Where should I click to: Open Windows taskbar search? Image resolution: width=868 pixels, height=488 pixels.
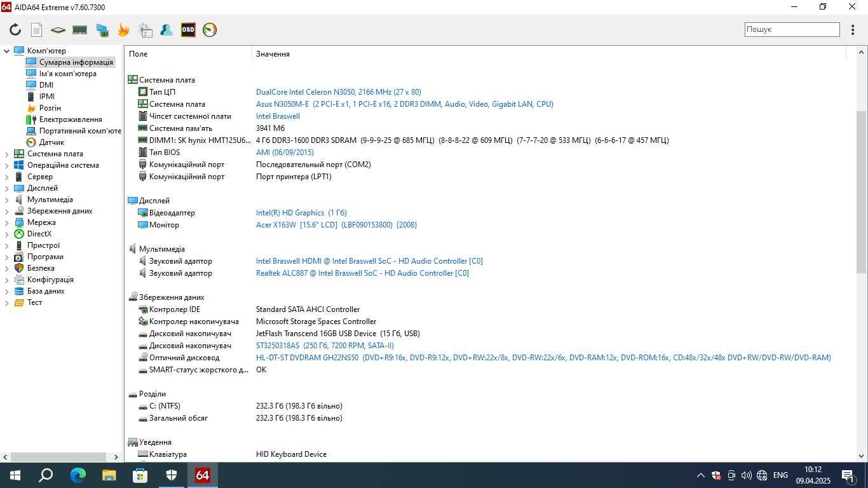46,475
